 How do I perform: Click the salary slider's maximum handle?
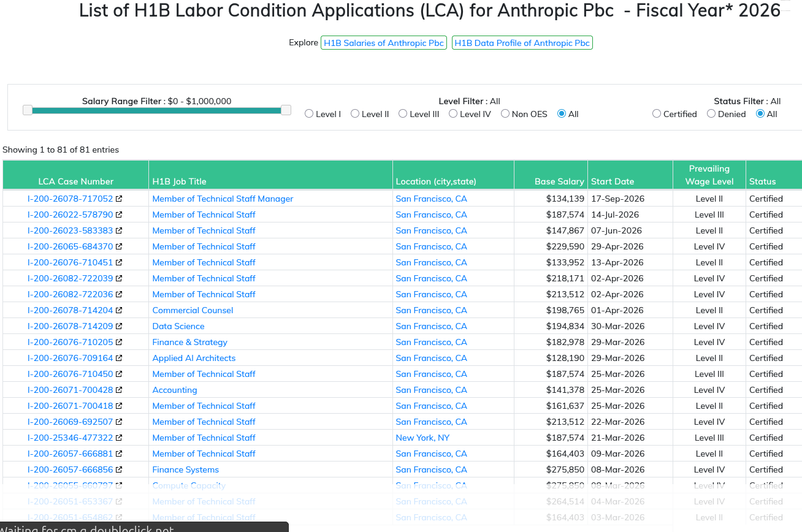point(286,110)
